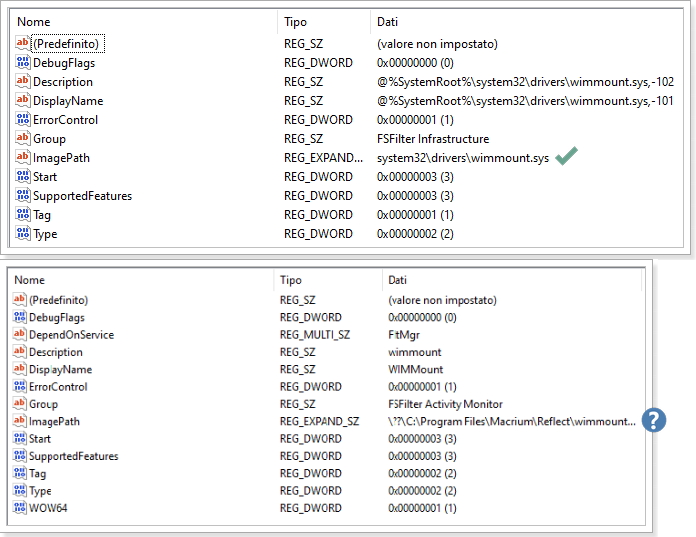
Task: Click the REG_MULTI_SZ type cell
Action: (315, 335)
